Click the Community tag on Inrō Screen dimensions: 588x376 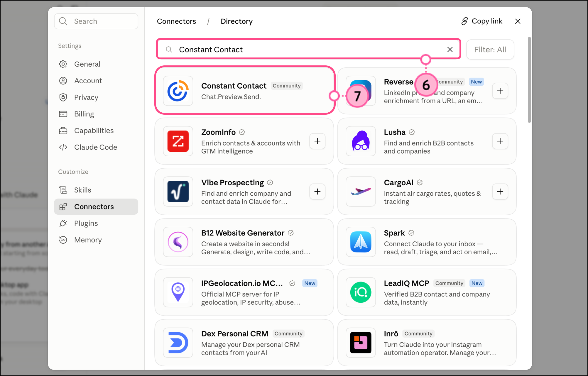click(418, 334)
